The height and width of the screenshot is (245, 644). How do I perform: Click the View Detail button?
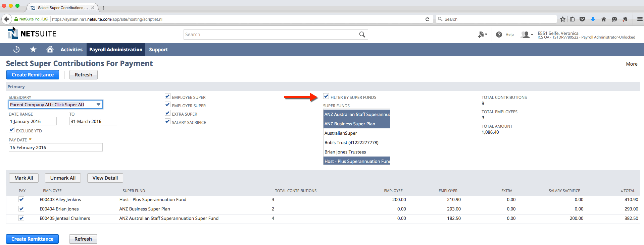pyautogui.click(x=105, y=178)
